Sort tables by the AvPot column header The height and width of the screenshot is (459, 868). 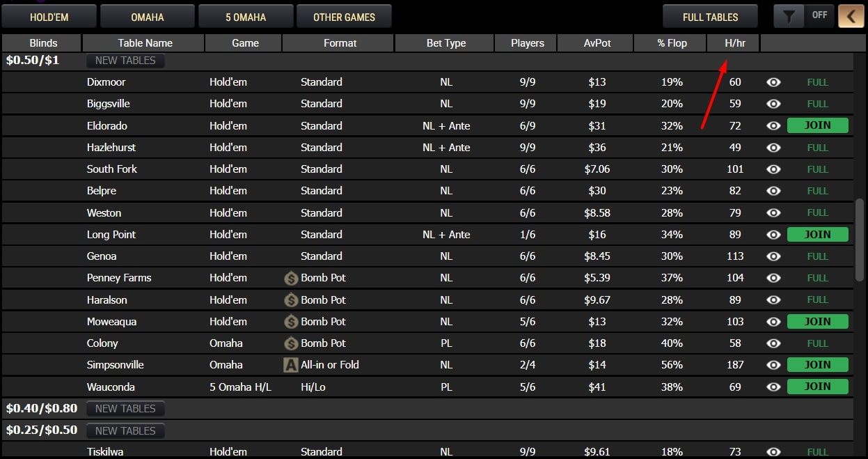(x=597, y=43)
